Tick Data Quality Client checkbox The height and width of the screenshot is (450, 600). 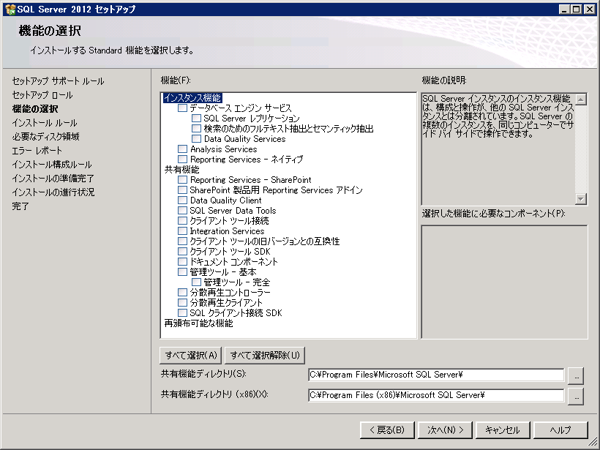pyautogui.click(x=183, y=200)
